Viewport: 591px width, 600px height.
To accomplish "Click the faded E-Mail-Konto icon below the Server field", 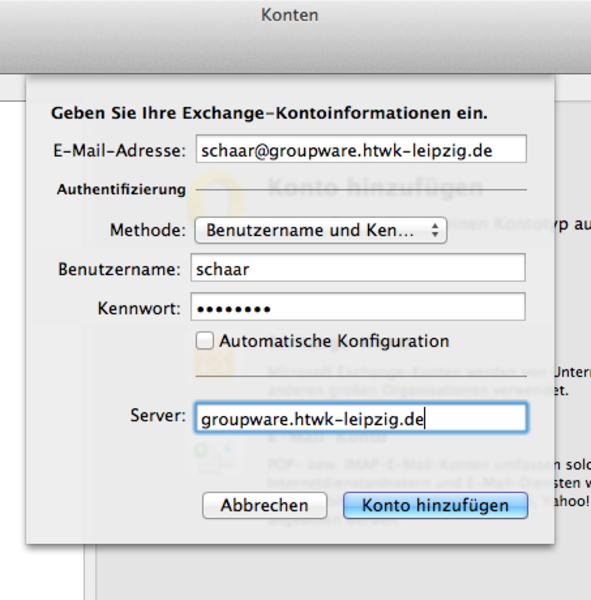I will 214,458.
